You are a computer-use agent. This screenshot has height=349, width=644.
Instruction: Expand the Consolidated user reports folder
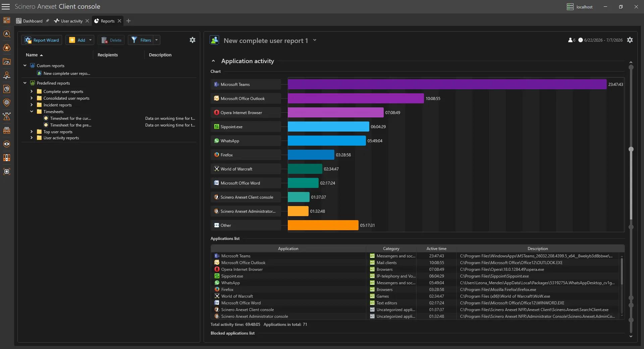click(32, 98)
